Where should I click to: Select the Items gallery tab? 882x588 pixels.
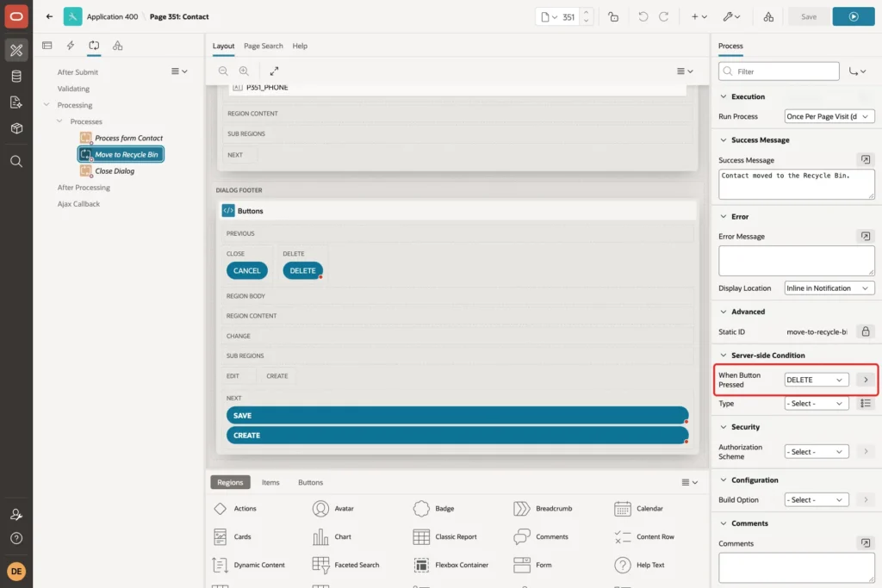coord(270,482)
